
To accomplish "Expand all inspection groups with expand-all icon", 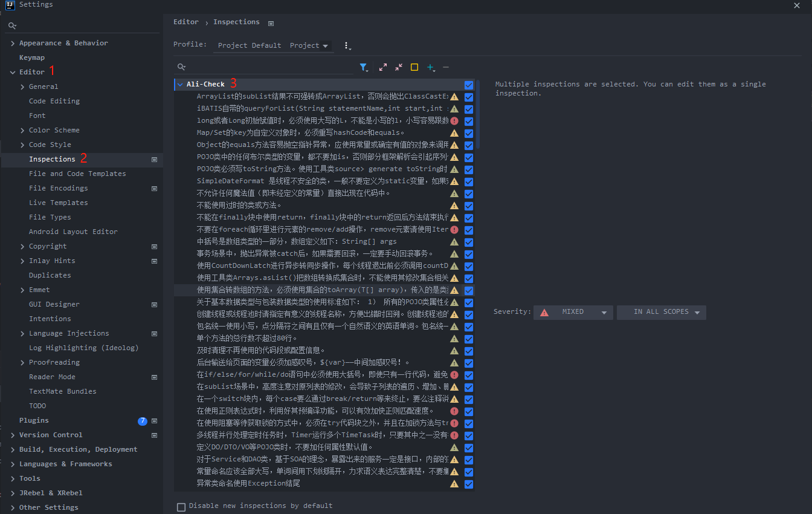I will pyautogui.click(x=382, y=67).
